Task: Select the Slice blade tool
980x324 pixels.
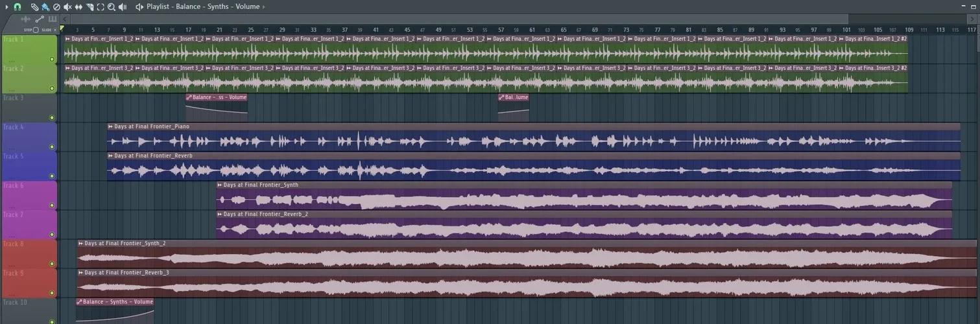Action: [90, 6]
